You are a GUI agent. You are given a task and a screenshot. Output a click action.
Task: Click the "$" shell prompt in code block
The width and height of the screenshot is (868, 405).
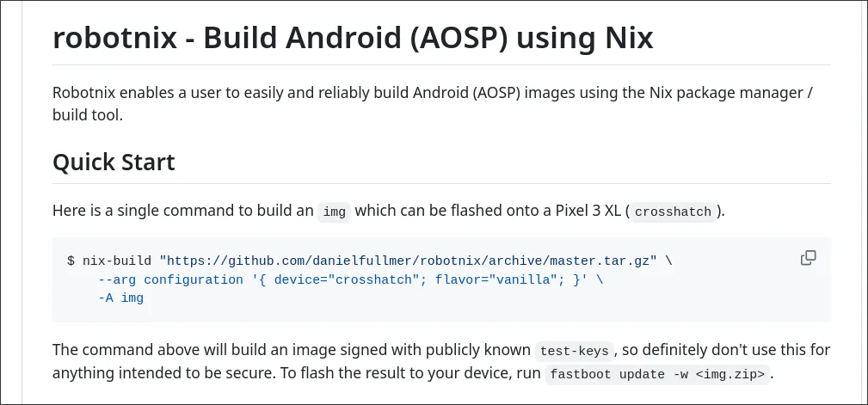[x=71, y=259]
